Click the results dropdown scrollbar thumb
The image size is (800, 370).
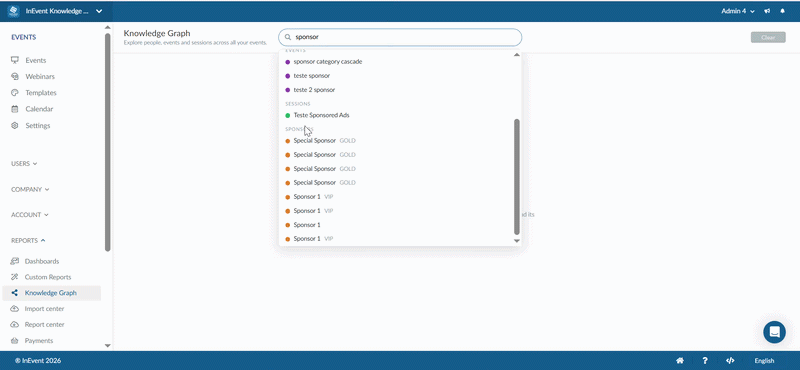click(517, 177)
